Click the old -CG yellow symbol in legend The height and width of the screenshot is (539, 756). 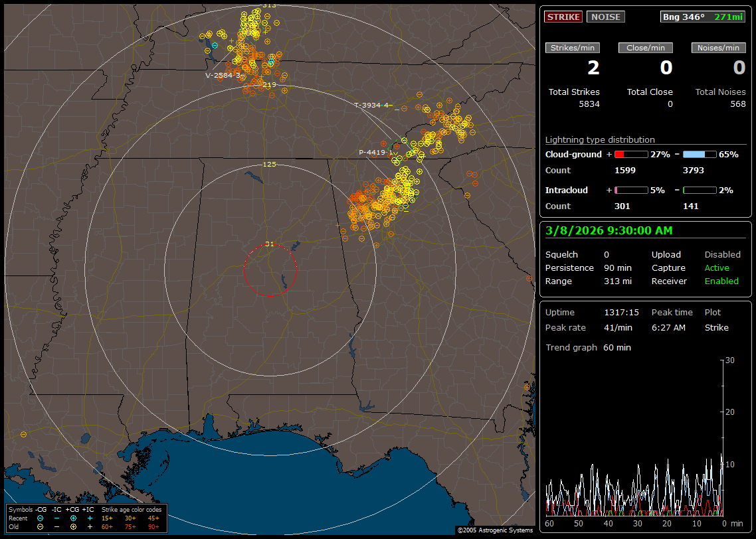pyautogui.click(x=40, y=526)
